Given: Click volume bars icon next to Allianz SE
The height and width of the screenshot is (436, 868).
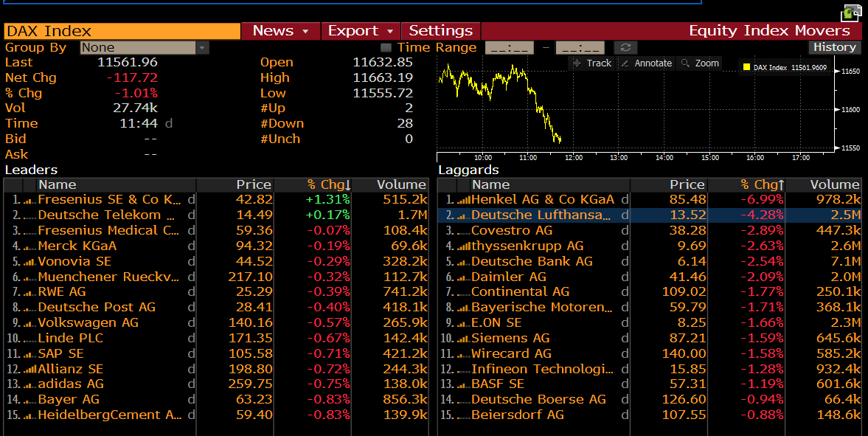Looking at the screenshot, I should 29,369.
